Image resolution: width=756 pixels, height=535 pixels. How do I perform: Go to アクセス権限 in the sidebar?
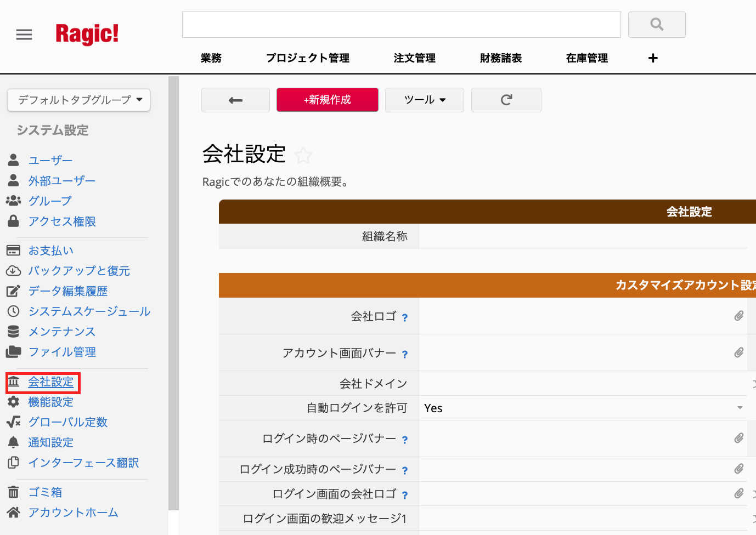(x=62, y=221)
